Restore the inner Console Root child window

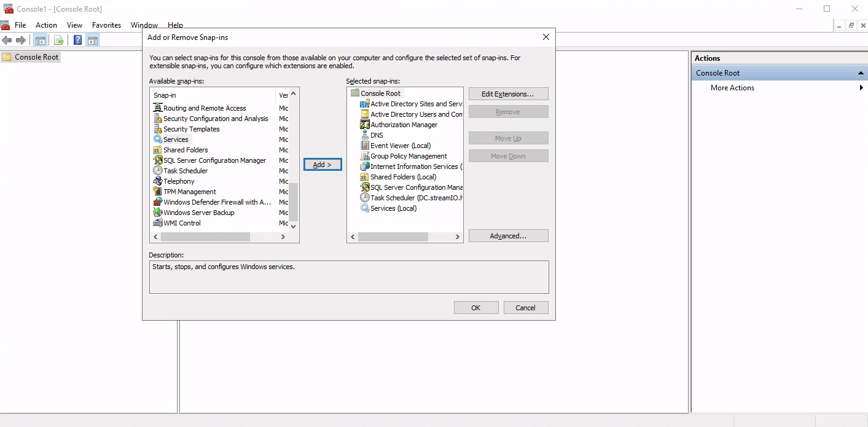(851, 25)
